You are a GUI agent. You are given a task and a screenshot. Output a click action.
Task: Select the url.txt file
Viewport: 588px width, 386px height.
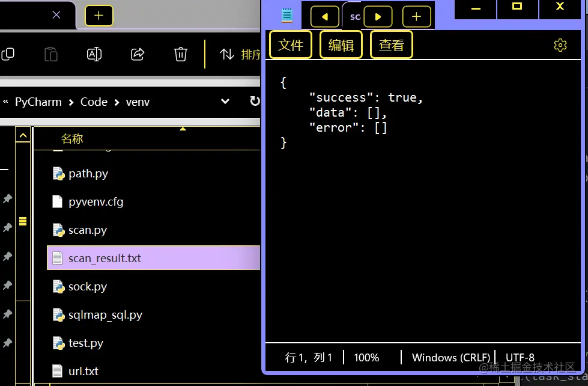click(153, 371)
